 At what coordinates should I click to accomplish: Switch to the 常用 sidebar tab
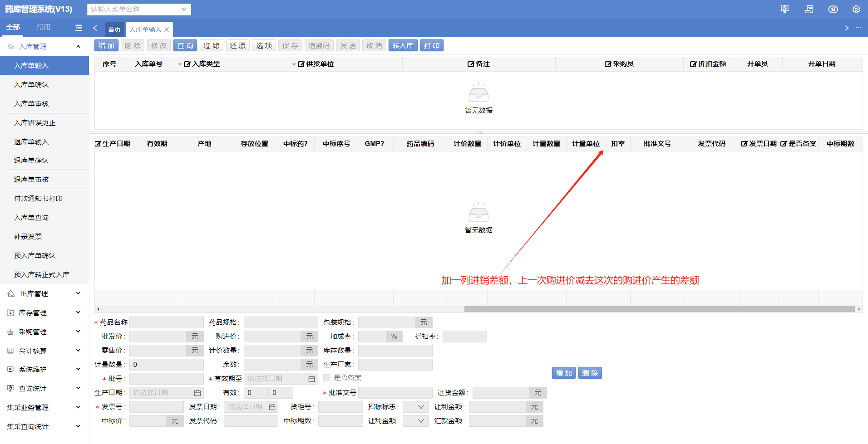(x=44, y=27)
